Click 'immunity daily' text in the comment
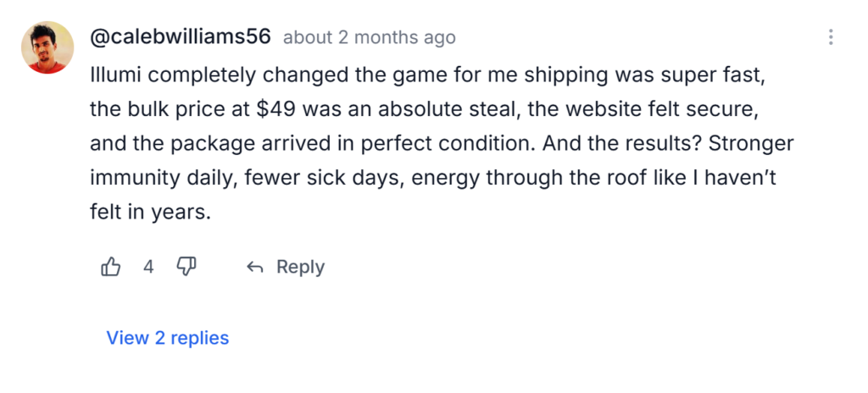This screenshot has width=868, height=393. [156, 178]
